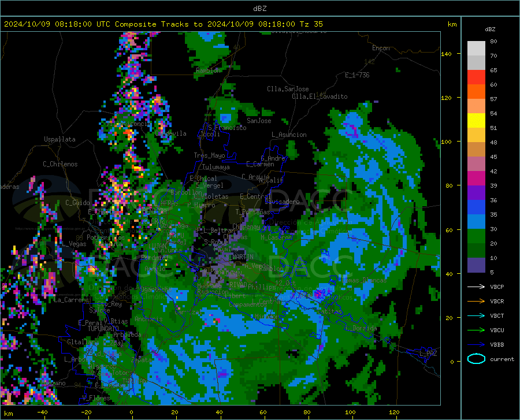The image size is (520, 420).
Task: Click the L_Asuncion place label
Action: (289, 135)
